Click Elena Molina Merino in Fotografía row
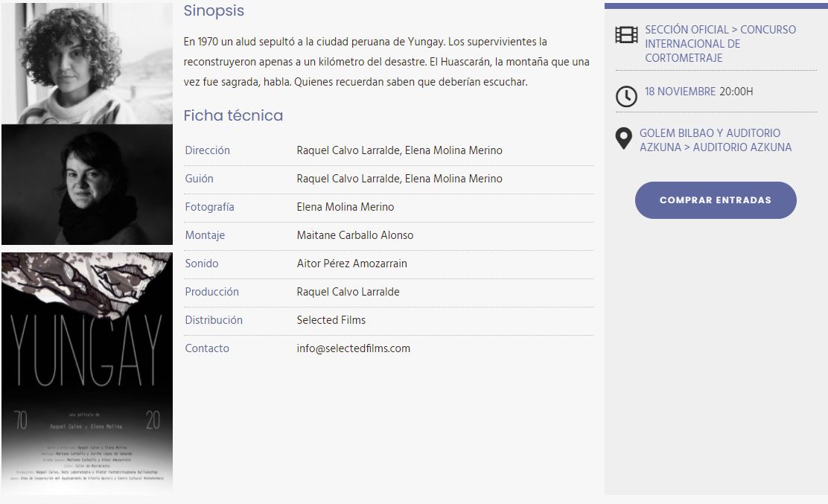Image resolution: width=828 pixels, height=504 pixels. 345,207
